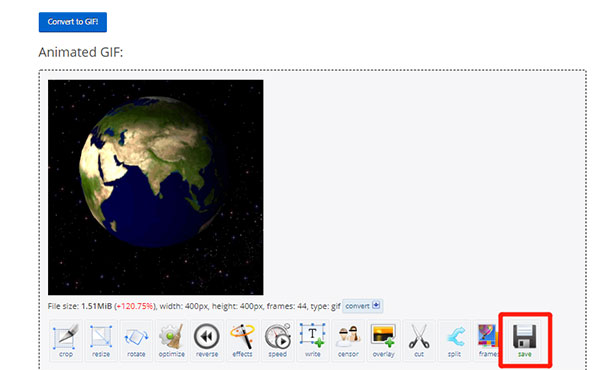Choose the rotate tool
Viewport: 600px width, 370px height.
(136, 340)
